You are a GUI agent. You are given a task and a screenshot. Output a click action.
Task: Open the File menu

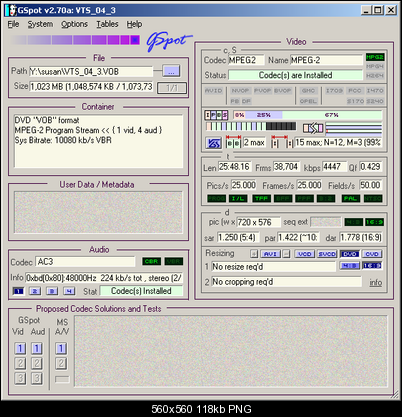click(x=13, y=24)
